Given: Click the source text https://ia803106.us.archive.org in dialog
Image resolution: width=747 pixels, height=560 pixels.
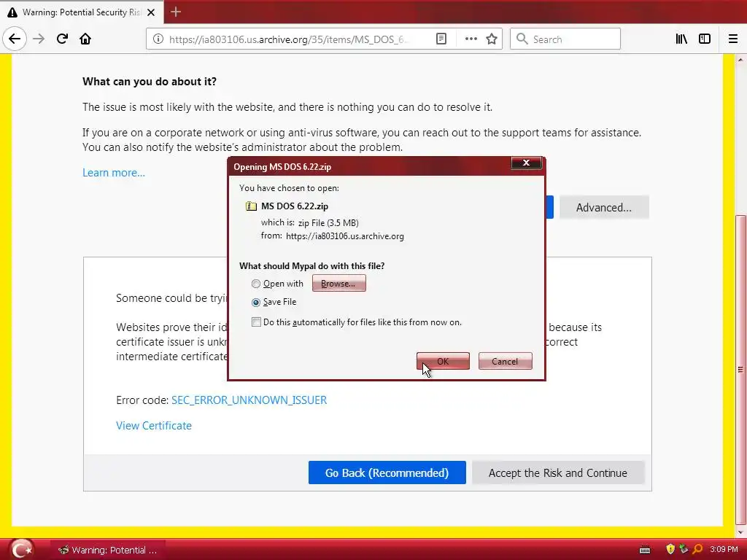Looking at the screenshot, I should coord(345,236).
